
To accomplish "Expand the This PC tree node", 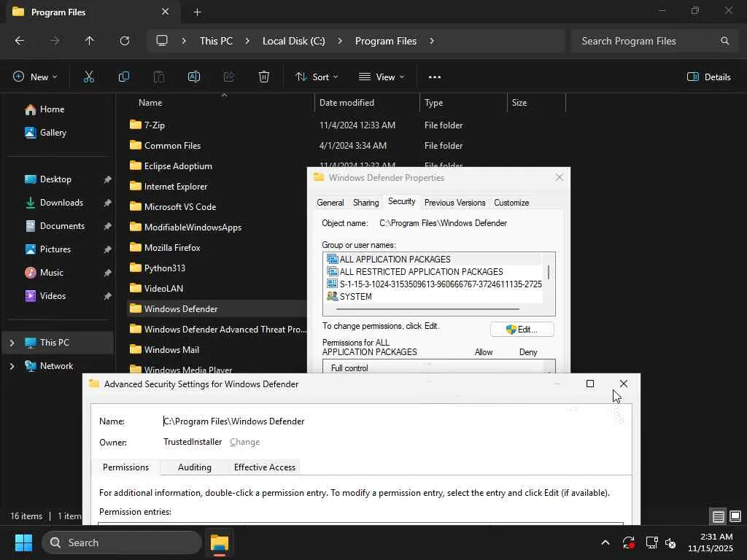I will click(12, 343).
